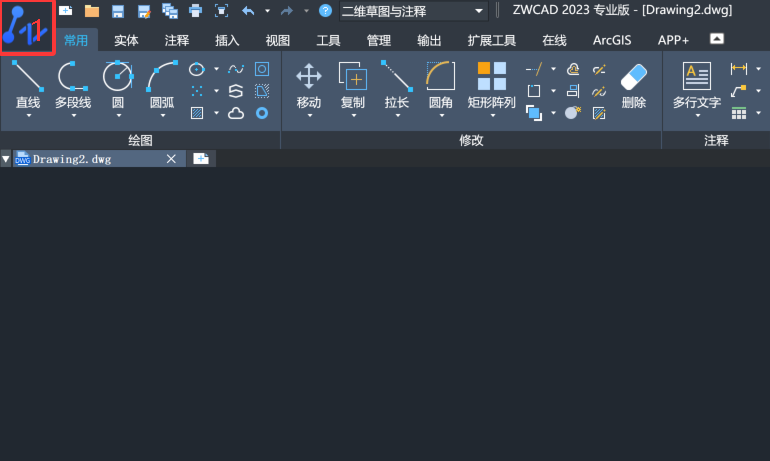
Task: Open the ellipse options dropdown arrow
Action: click(216, 69)
